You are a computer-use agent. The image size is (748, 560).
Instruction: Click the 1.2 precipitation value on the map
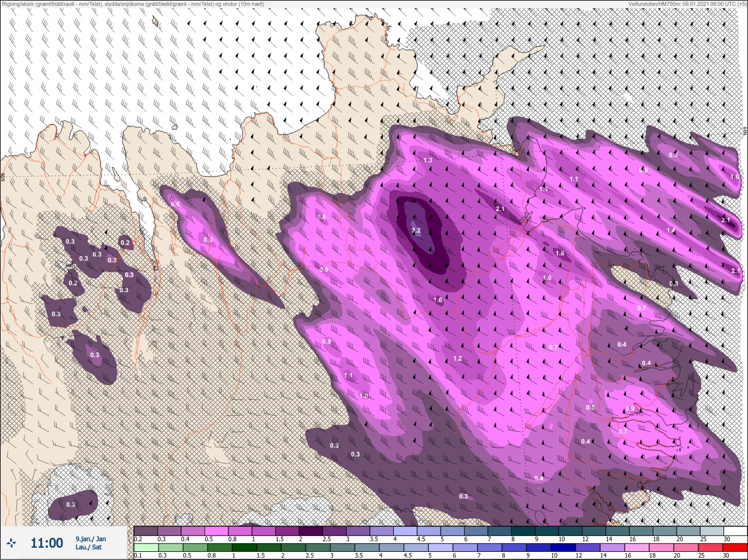pos(458,358)
